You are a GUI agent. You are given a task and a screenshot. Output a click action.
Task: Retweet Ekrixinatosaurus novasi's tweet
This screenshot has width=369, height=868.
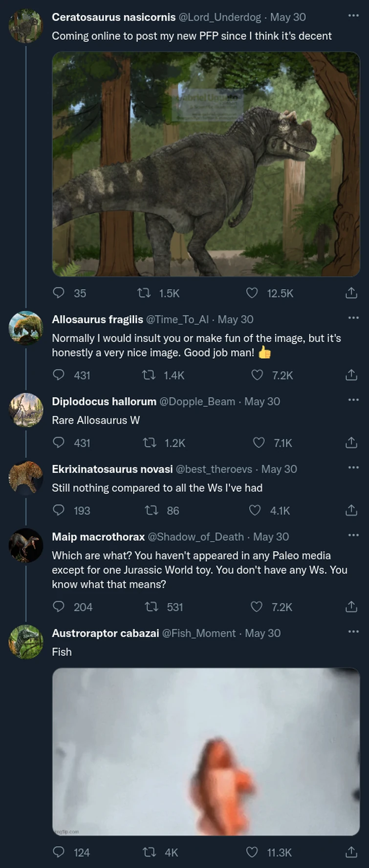152,510
